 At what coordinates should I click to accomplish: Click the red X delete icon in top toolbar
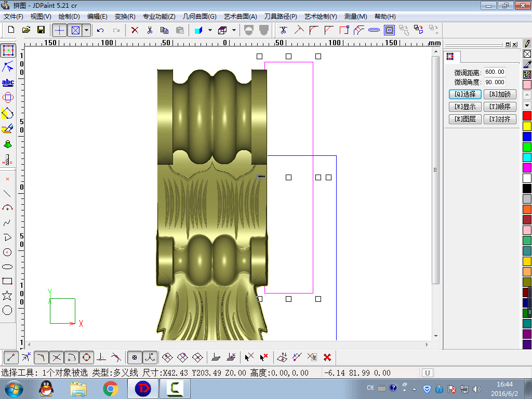pyautogui.click(x=135, y=30)
